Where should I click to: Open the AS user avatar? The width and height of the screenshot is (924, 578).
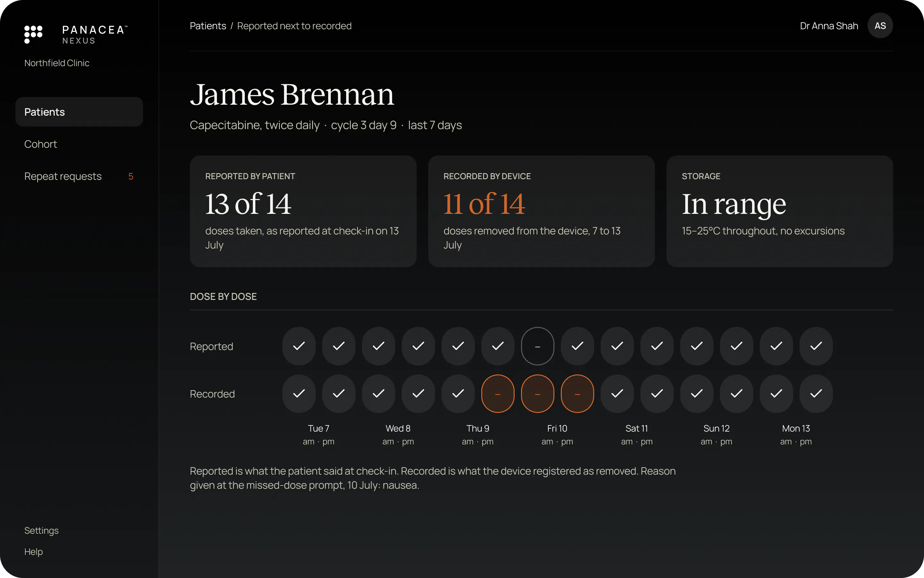click(880, 26)
